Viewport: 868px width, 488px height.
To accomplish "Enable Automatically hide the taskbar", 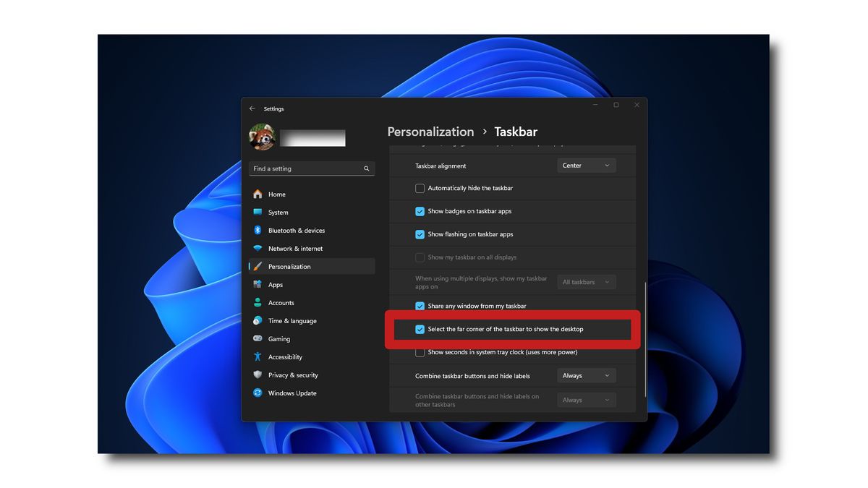I will 420,188.
